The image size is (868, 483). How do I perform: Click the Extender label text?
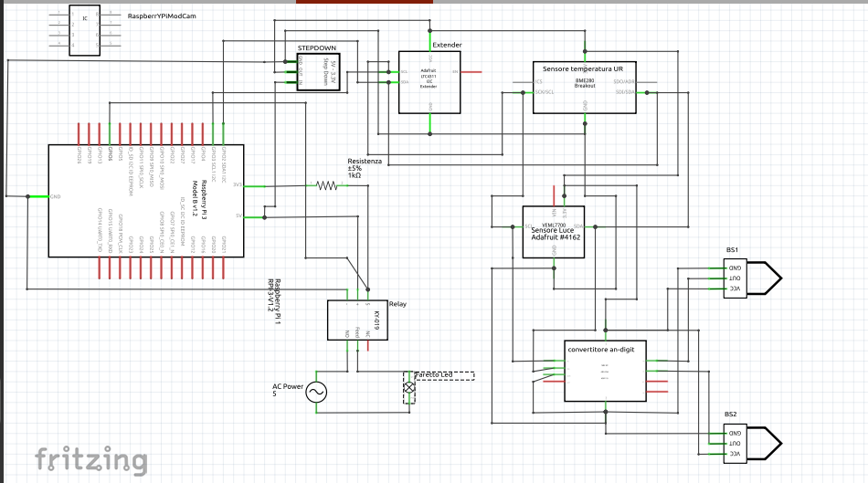(448, 45)
